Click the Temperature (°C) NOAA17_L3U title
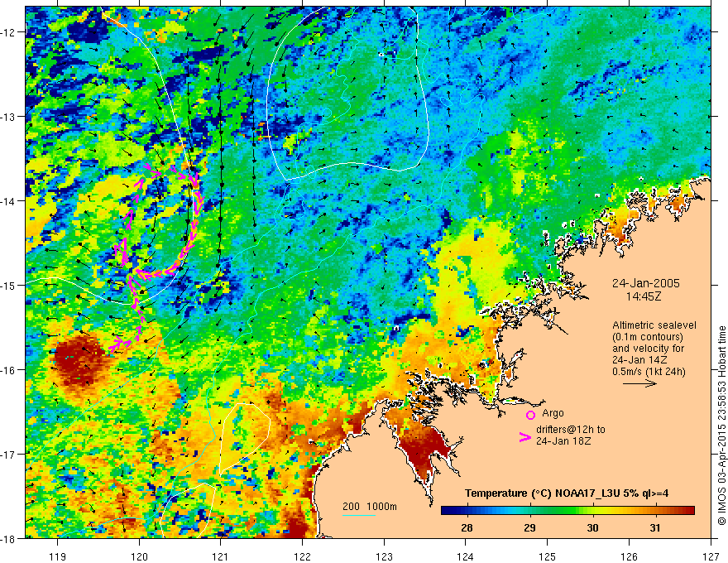The height and width of the screenshot is (563, 728). 567,493
